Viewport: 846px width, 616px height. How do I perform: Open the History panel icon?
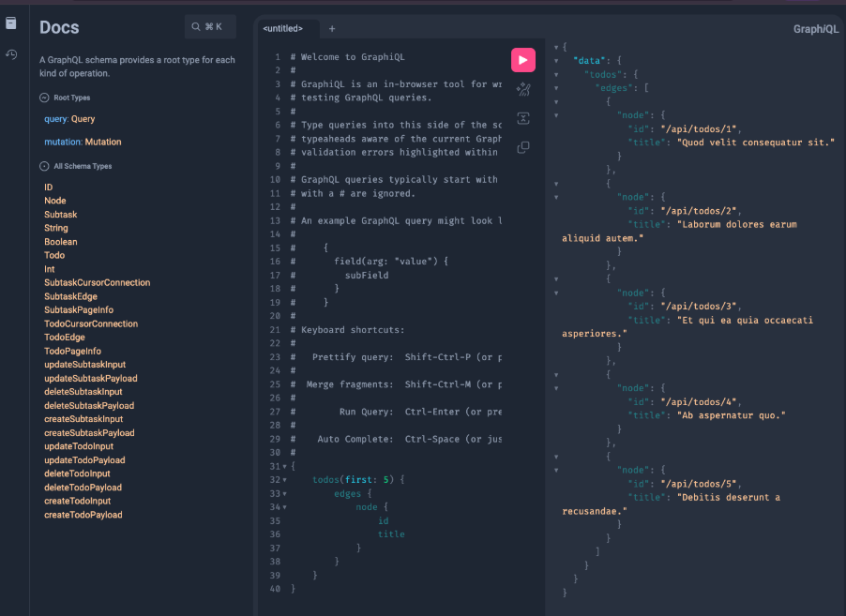tap(11, 54)
